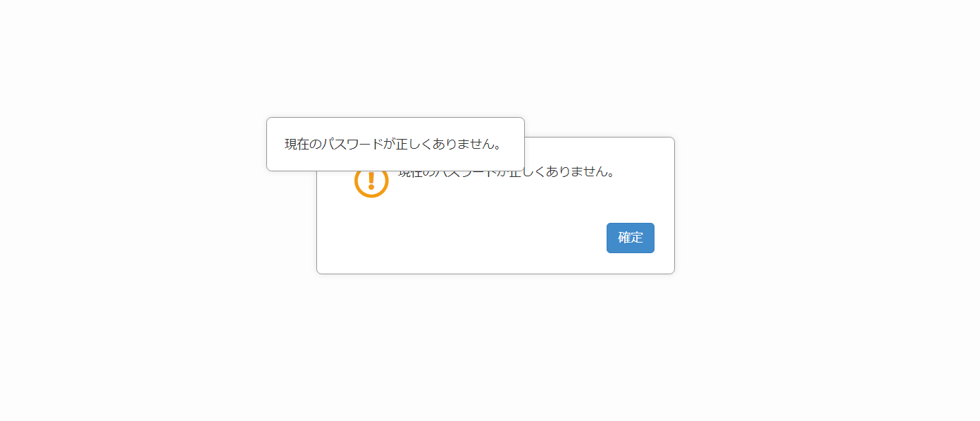
Task: Select the warning circle icon in the dialog
Action: pyautogui.click(x=371, y=183)
